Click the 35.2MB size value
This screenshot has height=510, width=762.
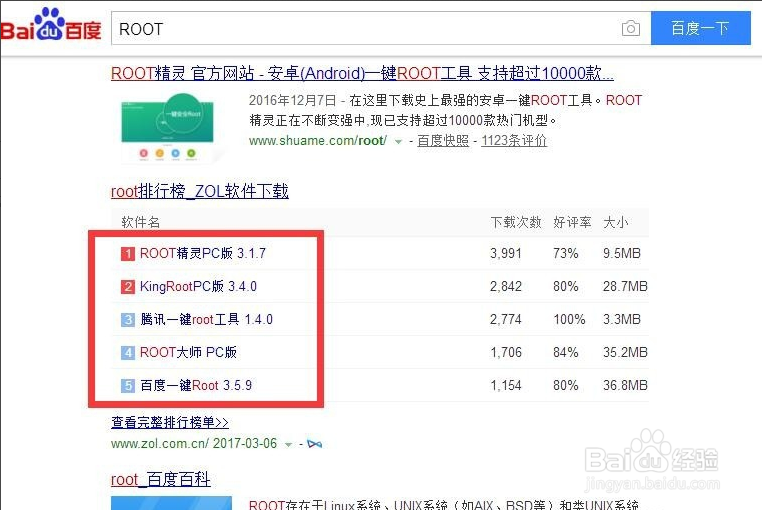625,352
